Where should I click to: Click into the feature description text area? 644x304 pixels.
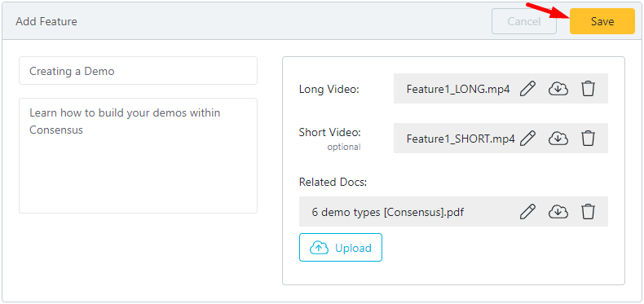click(138, 156)
